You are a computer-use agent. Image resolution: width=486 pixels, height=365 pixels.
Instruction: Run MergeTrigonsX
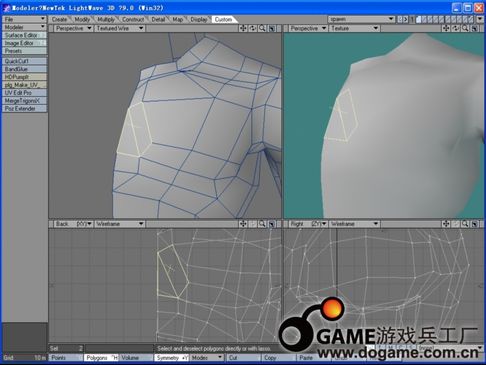24,101
